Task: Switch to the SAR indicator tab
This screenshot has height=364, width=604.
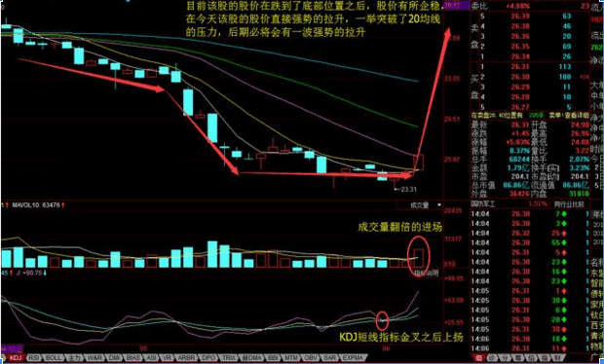Action: click(329, 358)
